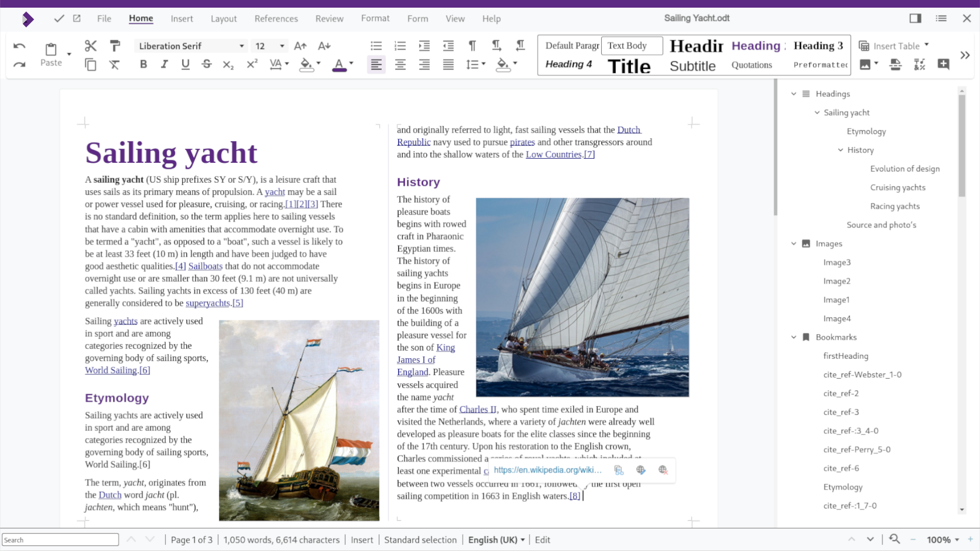Apply the Title paragraph style

(x=629, y=66)
